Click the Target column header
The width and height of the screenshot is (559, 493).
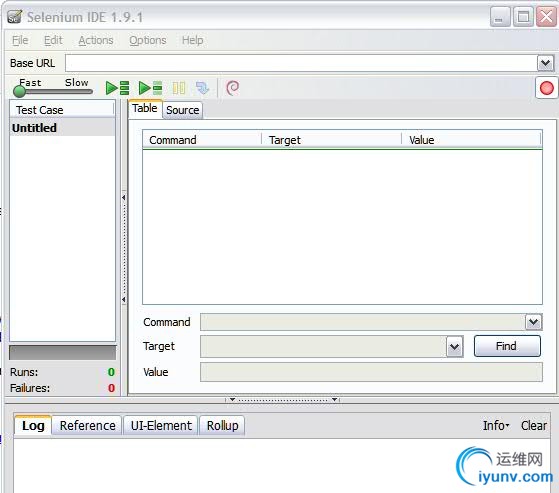(332, 140)
